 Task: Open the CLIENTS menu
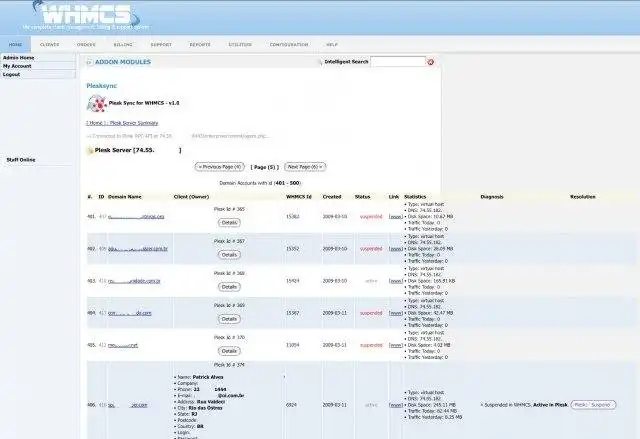[x=49, y=44]
